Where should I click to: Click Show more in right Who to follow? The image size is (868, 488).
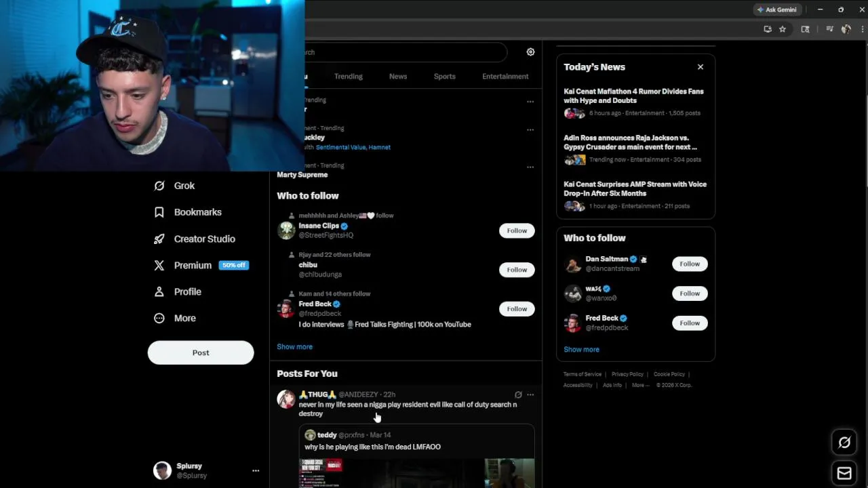pos(581,350)
